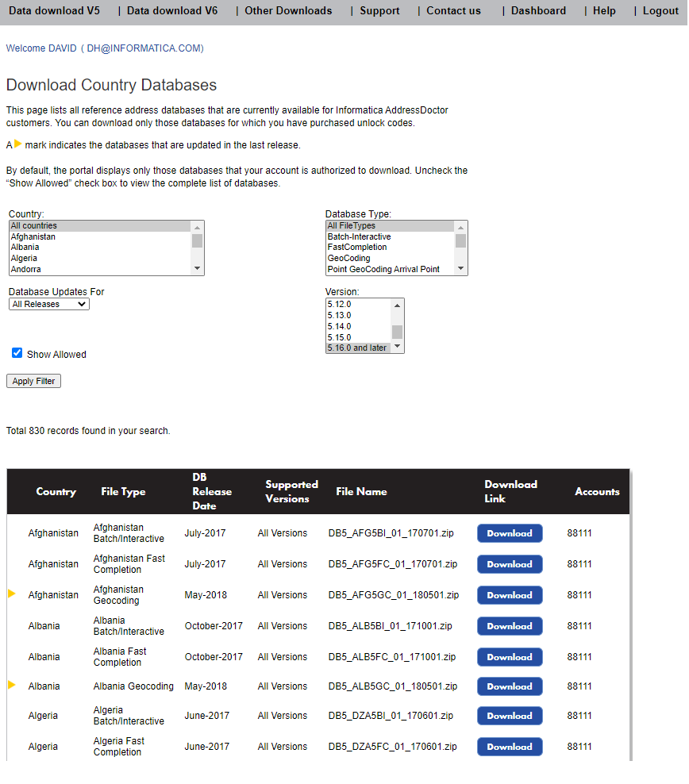This screenshot has width=689, height=784.
Task: Click the scroll-down arrow on the Country list
Action: click(198, 269)
